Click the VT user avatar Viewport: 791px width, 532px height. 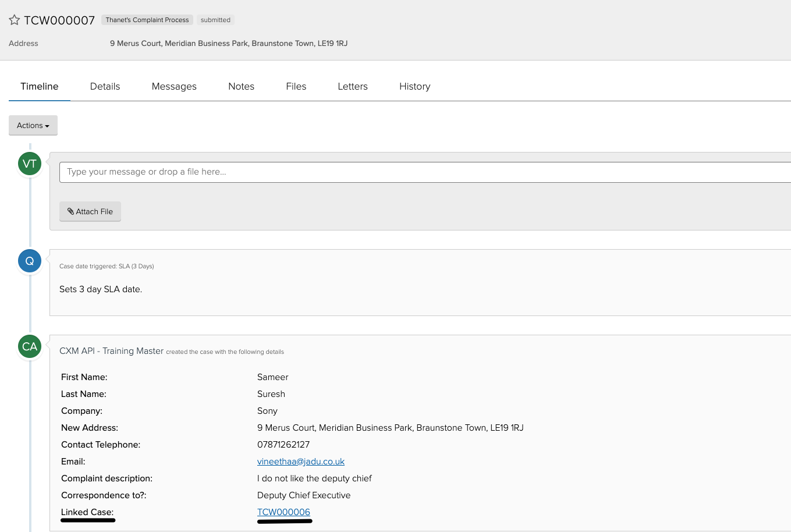(30, 164)
